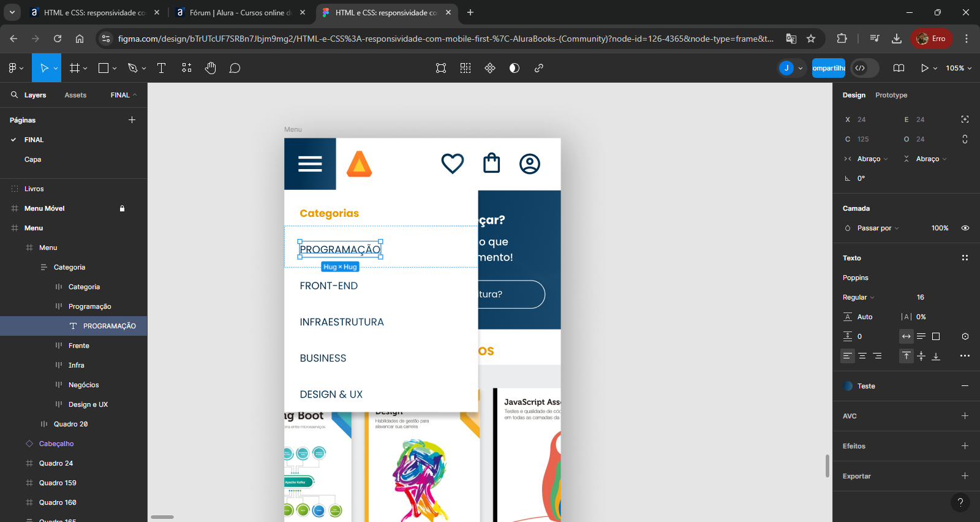
Task: Open text type details options
Action: [x=965, y=356]
